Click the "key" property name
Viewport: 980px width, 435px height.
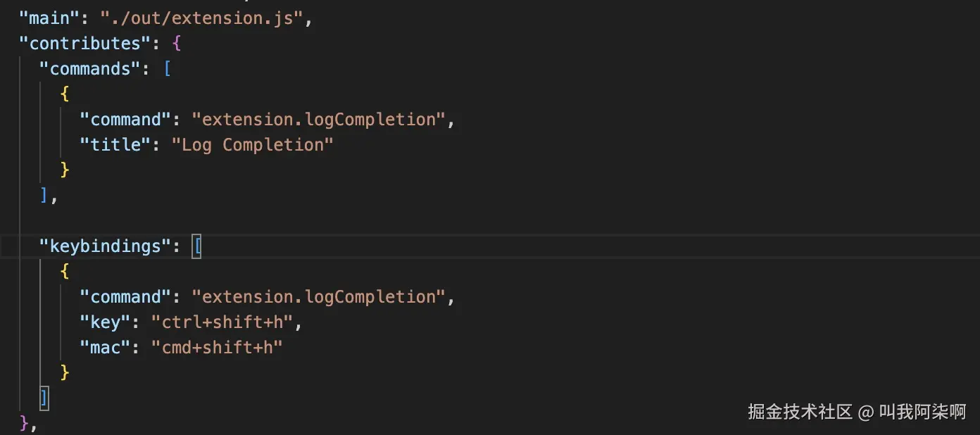[x=105, y=322]
